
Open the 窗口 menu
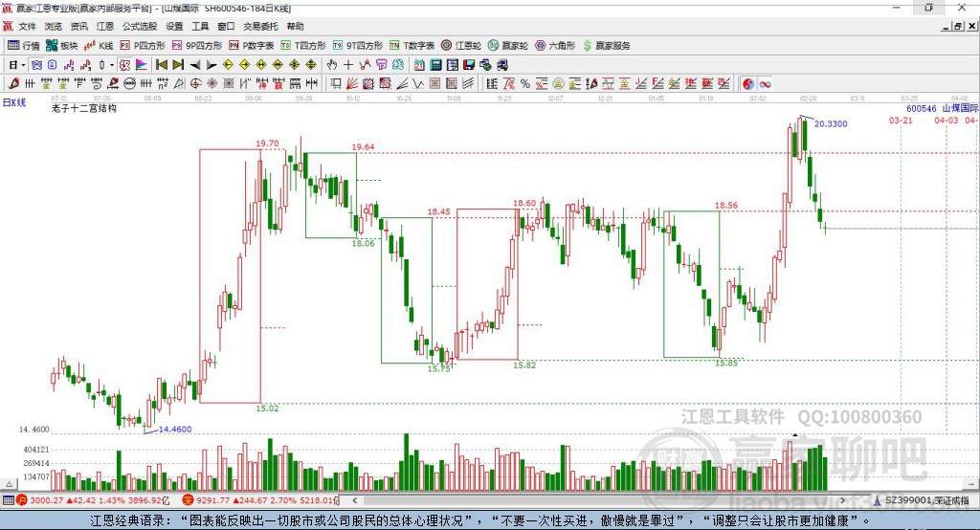pyautogui.click(x=226, y=26)
